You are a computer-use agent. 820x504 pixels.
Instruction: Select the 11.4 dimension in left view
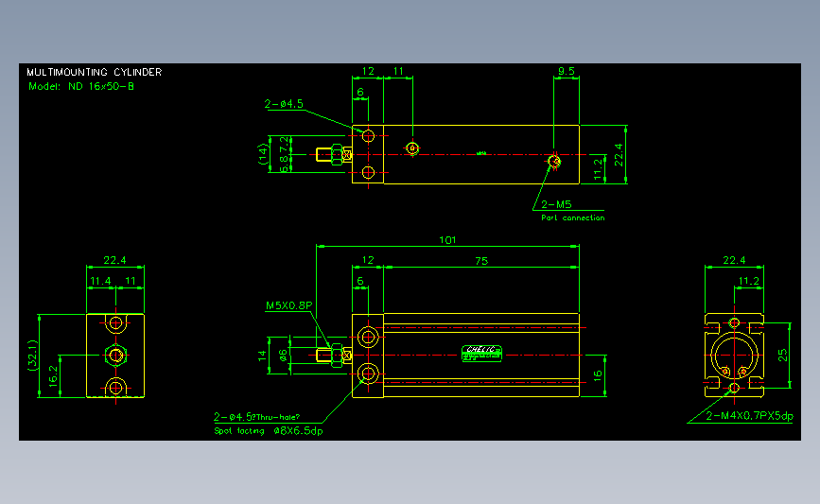click(x=100, y=281)
